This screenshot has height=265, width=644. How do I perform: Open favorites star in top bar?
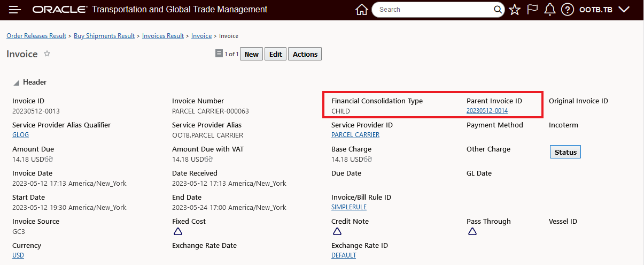point(515,10)
